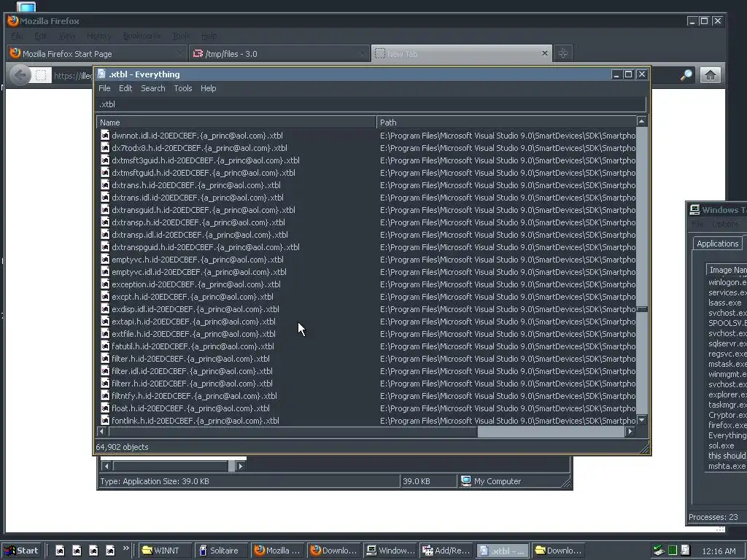This screenshot has height=560, width=747.
Task: Switch to Mozilla Firefox Start Page tab
Action: coord(96,54)
